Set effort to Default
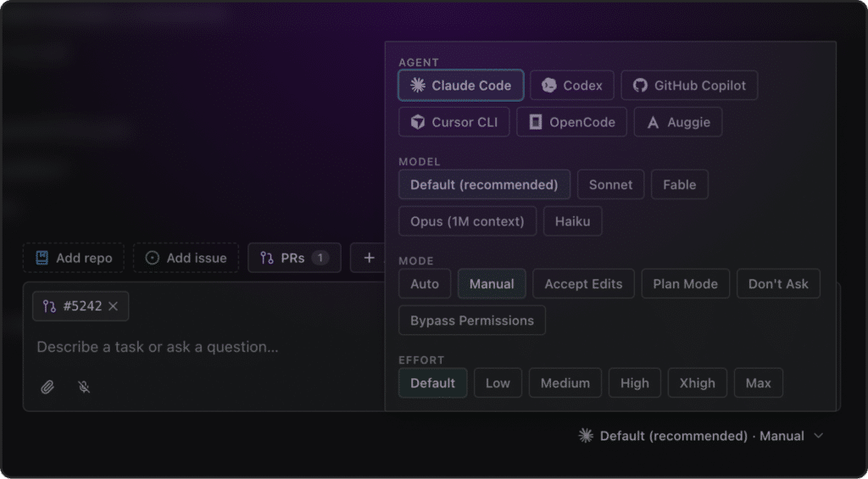The height and width of the screenshot is (479, 868). pyautogui.click(x=433, y=382)
